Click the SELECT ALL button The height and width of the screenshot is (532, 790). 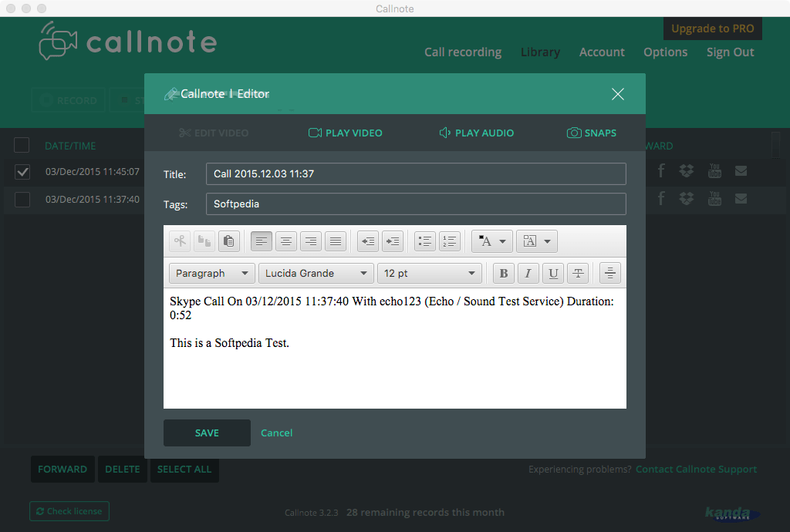(184, 469)
